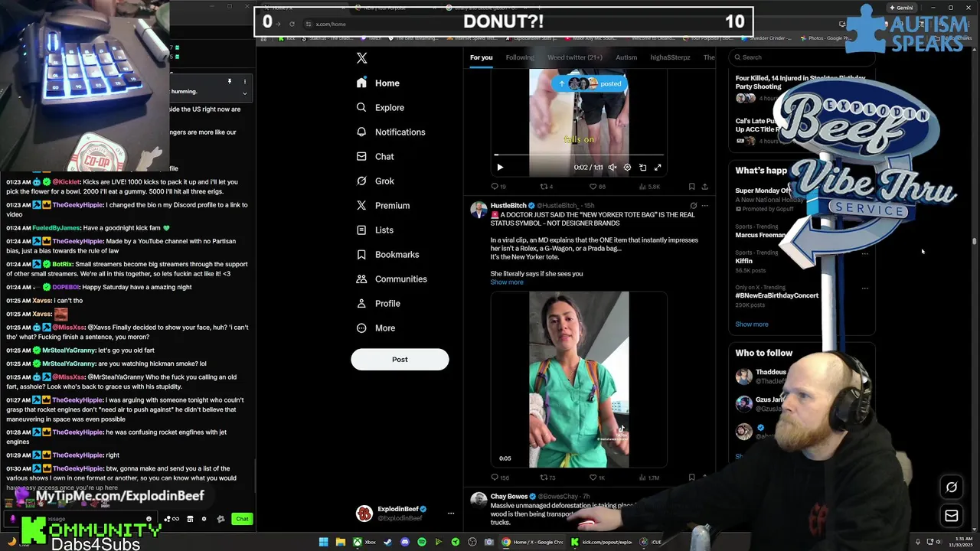Open File Explorer from taskbar

point(340,542)
